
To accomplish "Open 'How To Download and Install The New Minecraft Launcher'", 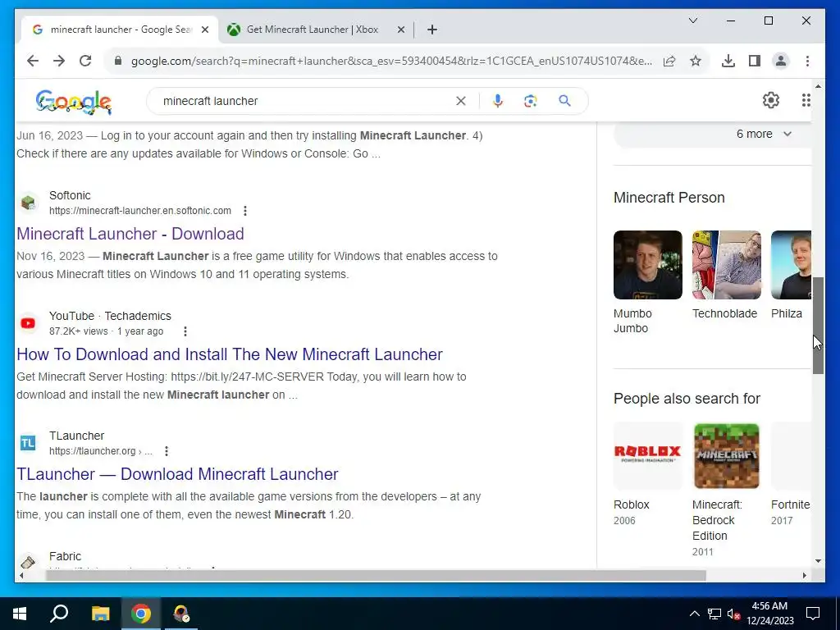I will [x=230, y=354].
